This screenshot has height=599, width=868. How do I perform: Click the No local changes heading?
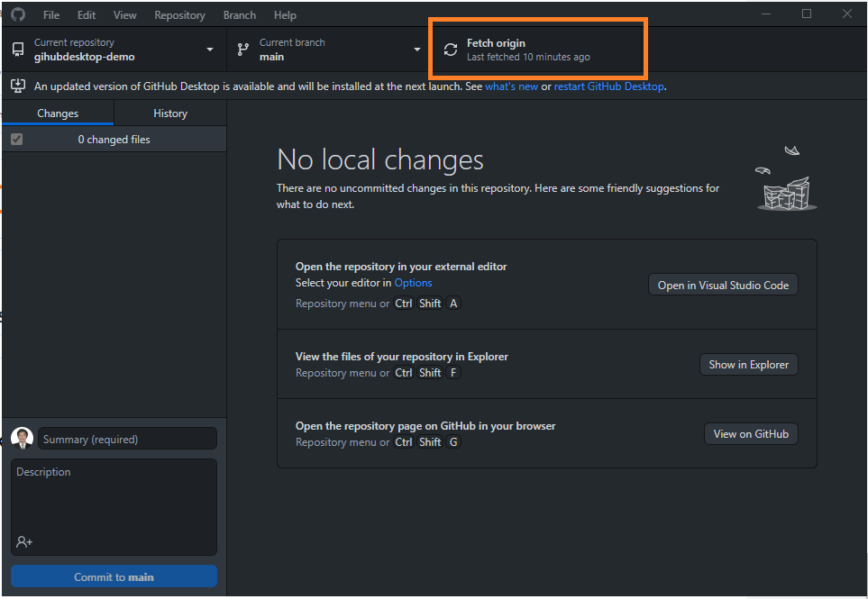click(x=379, y=159)
